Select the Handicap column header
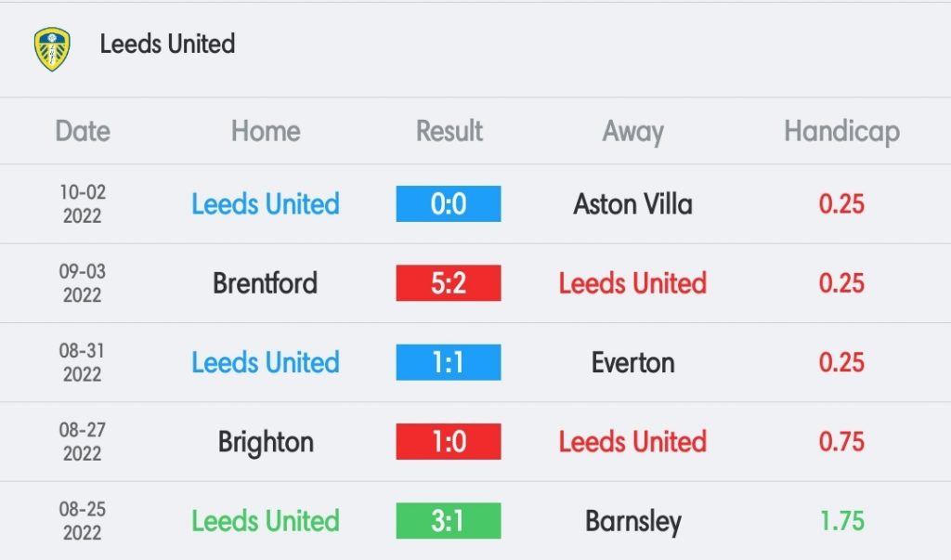 (x=841, y=132)
